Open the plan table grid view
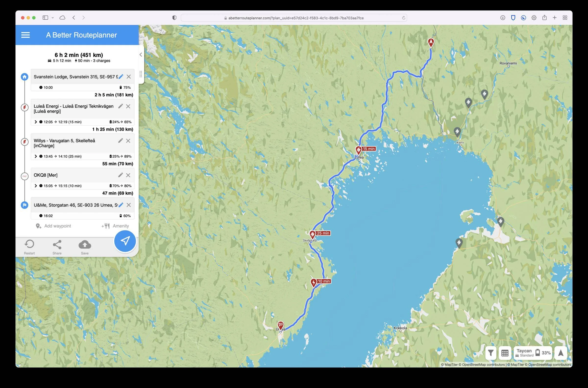Screen dimensions: 588x388 point(505,353)
